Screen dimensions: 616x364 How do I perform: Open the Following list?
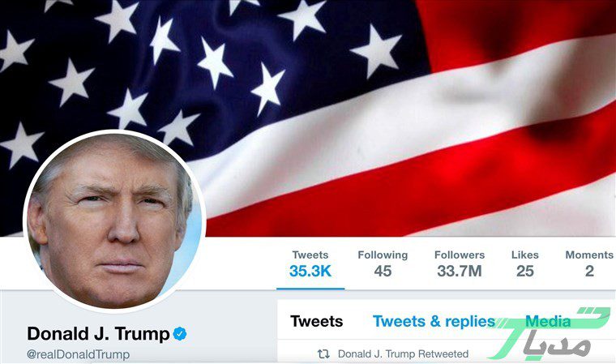383,264
